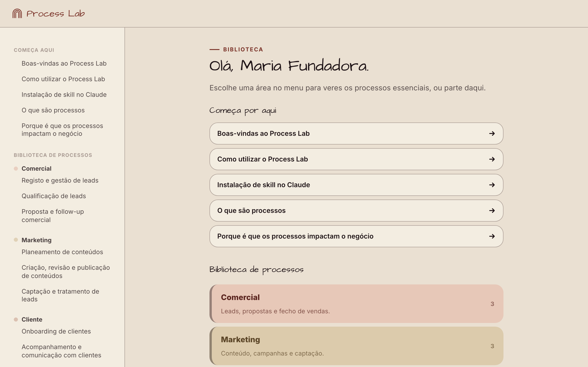Image resolution: width=588 pixels, height=367 pixels.
Task: Click the tan dot beside Marketing in sidebar
Action: click(16, 240)
